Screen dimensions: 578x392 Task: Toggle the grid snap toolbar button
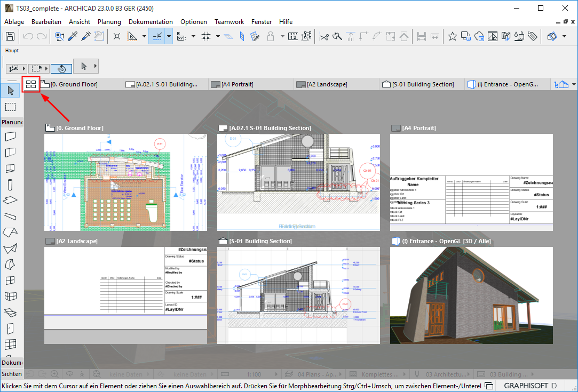pyautogui.click(x=206, y=36)
